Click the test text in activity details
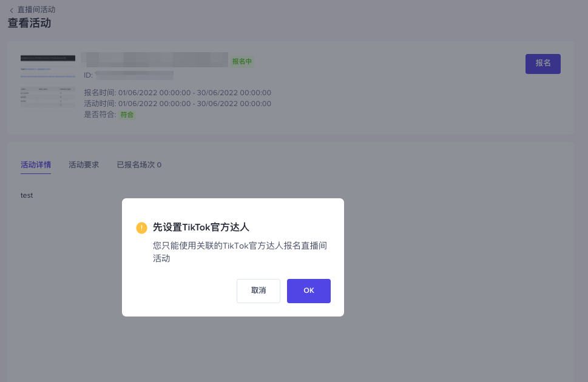The image size is (588, 382). [x=27, y=195]
